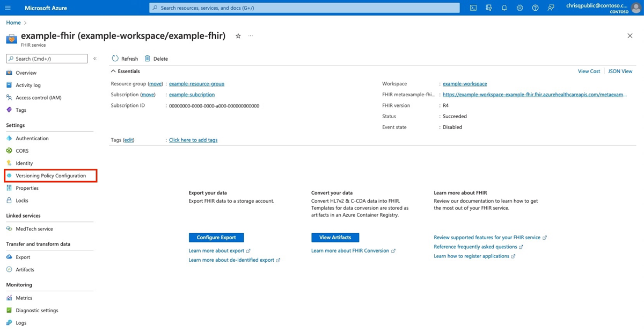Click JSON View link

(620, 71)
